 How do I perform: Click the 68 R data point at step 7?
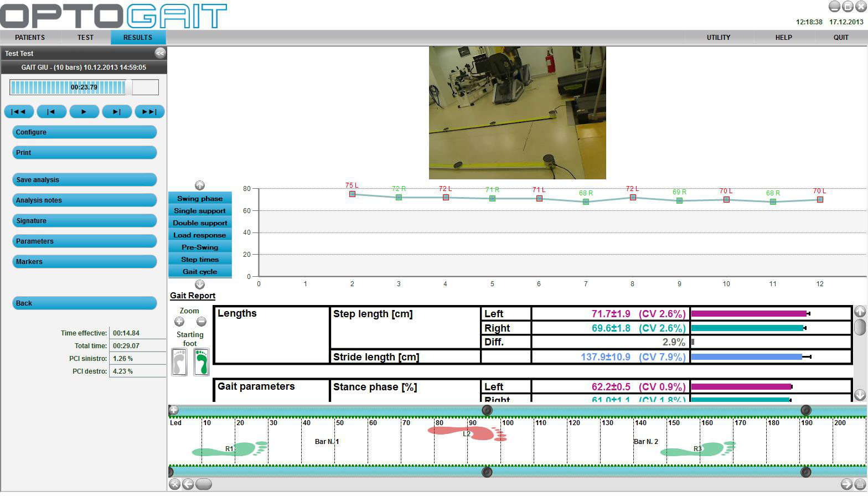click(586, 202)
